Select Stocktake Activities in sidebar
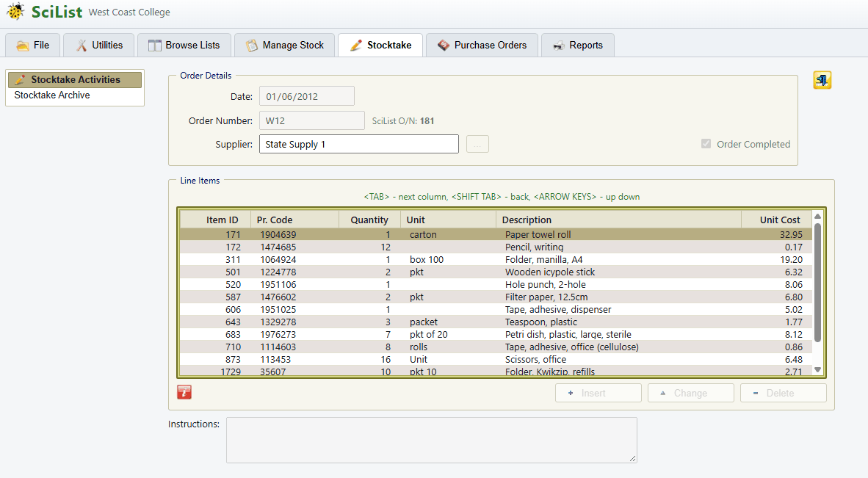Image resolution: width=868 pixels, height=478 pixels. click(75, 79)
